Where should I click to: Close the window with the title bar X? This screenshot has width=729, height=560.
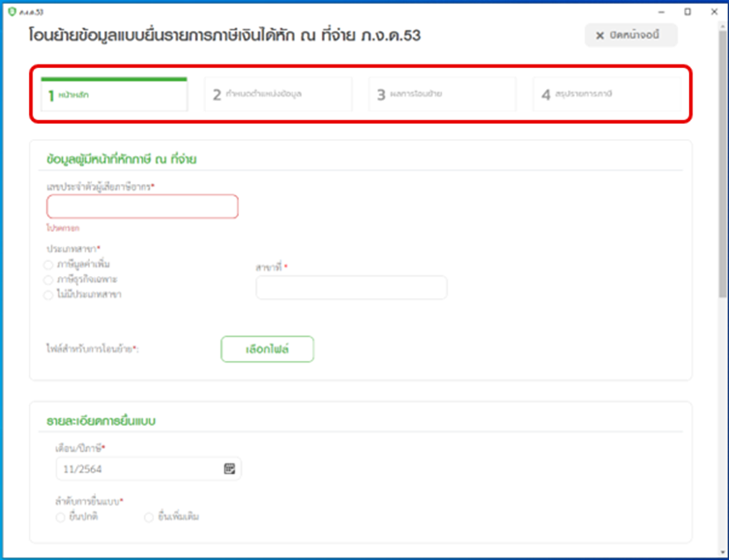(713, 12)
